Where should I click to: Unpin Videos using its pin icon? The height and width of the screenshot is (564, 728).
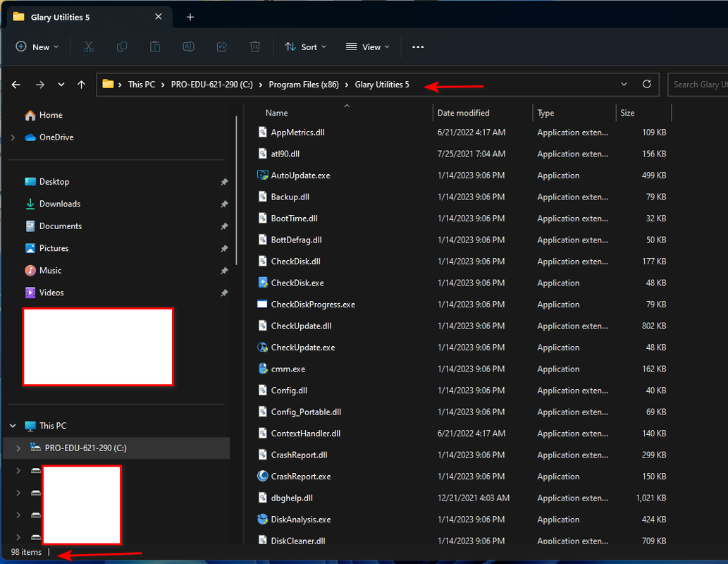point(224,293)
